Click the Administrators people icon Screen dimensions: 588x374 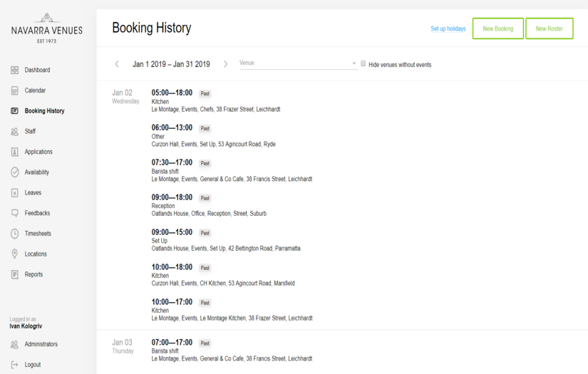point(15,344)
